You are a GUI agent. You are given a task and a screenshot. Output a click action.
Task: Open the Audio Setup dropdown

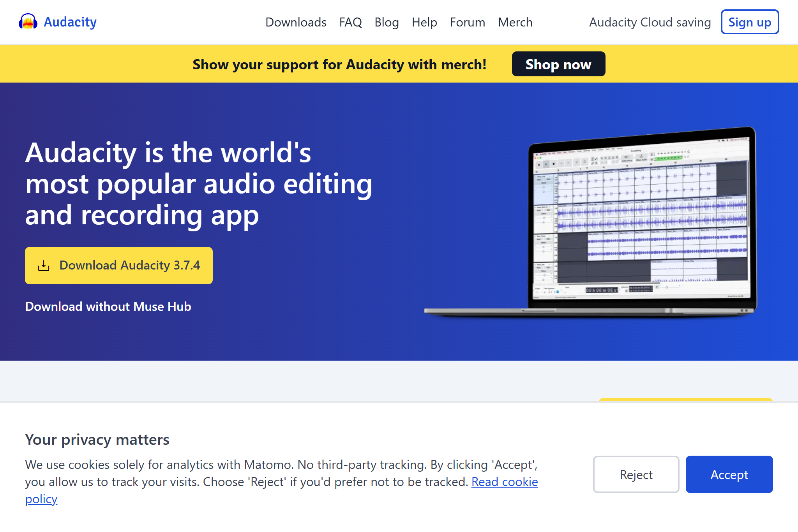coord(627,158)
